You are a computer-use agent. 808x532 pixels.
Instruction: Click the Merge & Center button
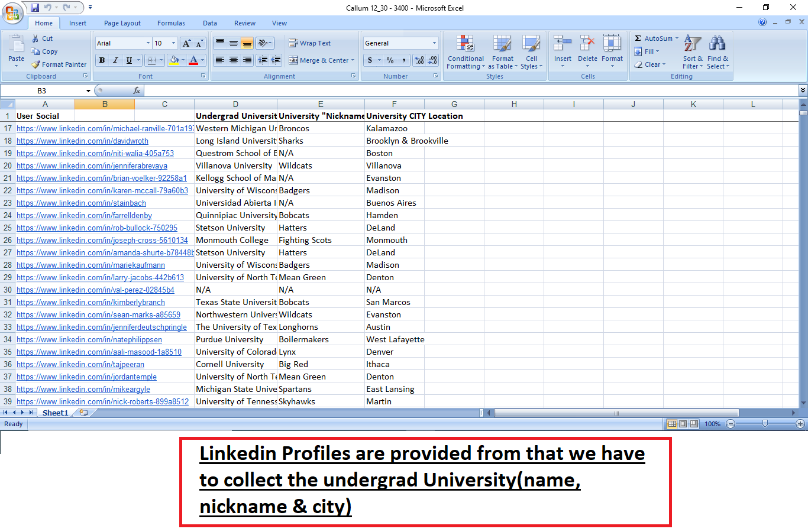coord(322,60)
